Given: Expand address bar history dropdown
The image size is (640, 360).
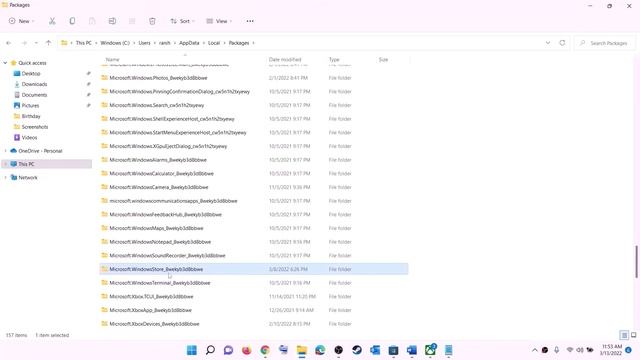Looking at the screenshot, I should (548, 43).
